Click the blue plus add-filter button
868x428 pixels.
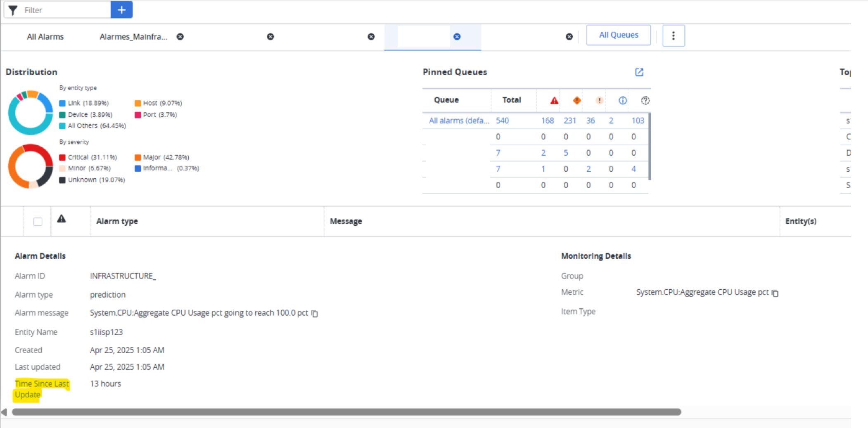coord(121,10)
